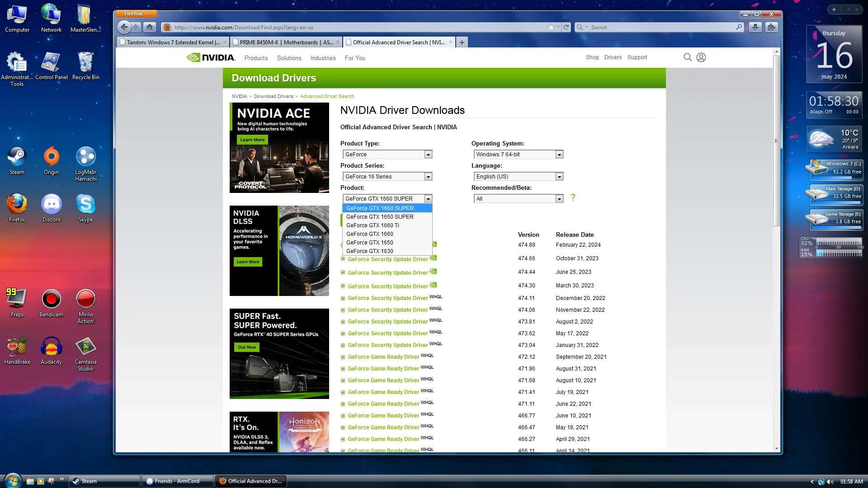Open the Audacity desktop icon
Image resolution: width=868 pixels, height=488 pixels.
tap(51, 350)
